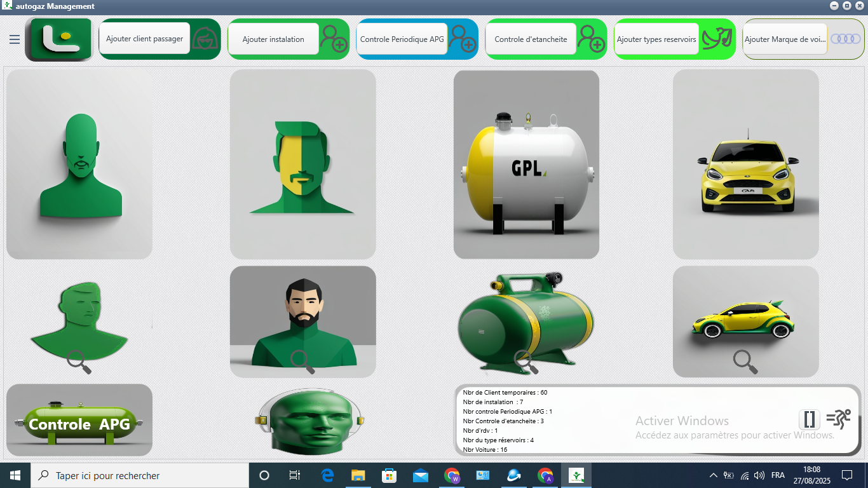Select the green-yellow faced man tile

point(303,164)
